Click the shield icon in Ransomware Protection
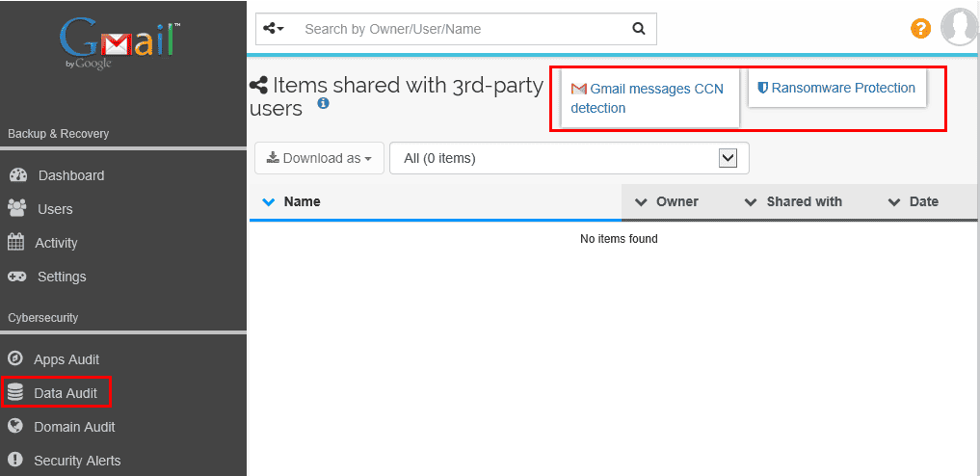 pos(762,88)
